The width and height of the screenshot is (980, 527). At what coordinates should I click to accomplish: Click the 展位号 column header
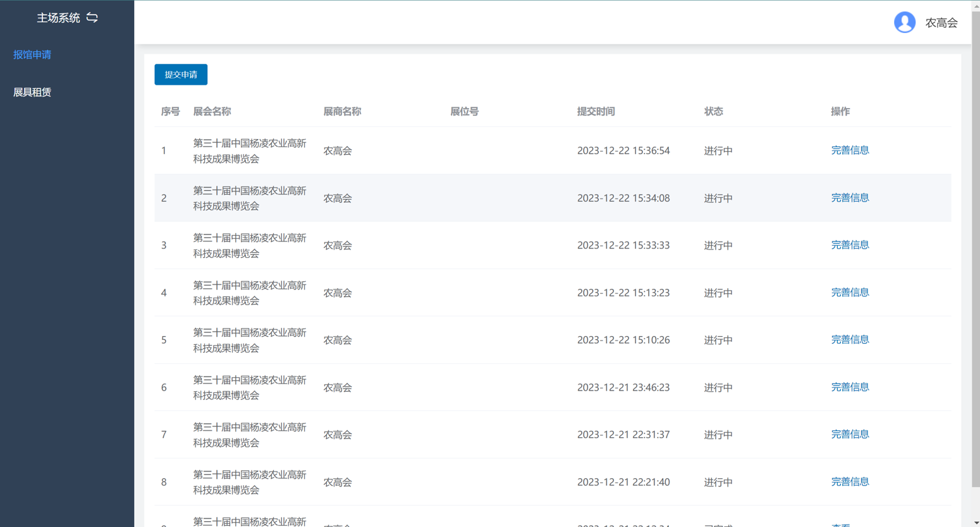(x=464, y=111)
